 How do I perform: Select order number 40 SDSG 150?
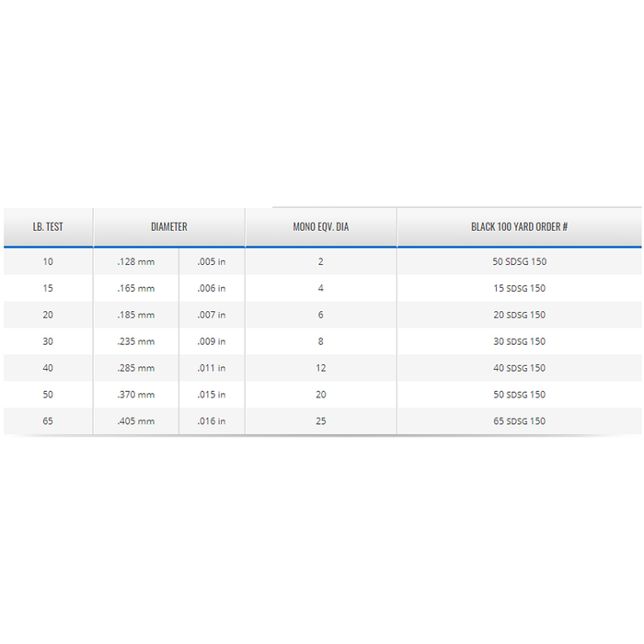click(519, 369)
